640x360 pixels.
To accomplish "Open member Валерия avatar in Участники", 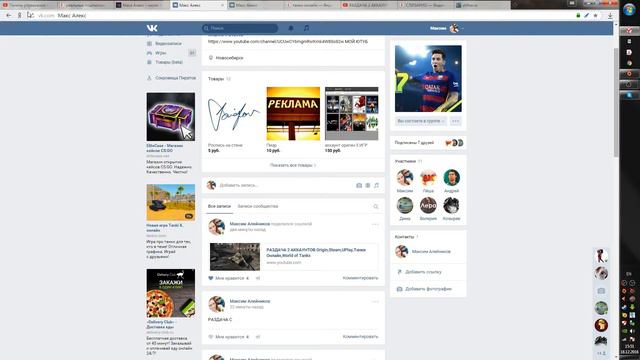I will point(428,205).
